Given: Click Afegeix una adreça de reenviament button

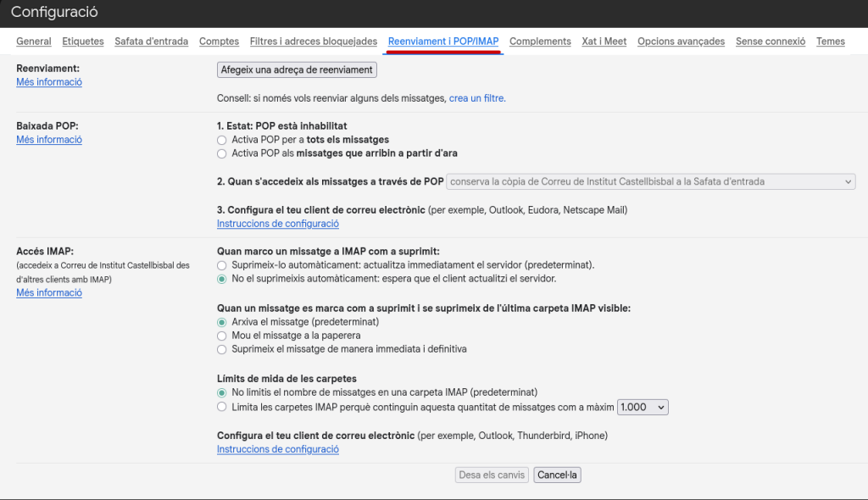Looking at the screenshot, I should pos(297,70).
